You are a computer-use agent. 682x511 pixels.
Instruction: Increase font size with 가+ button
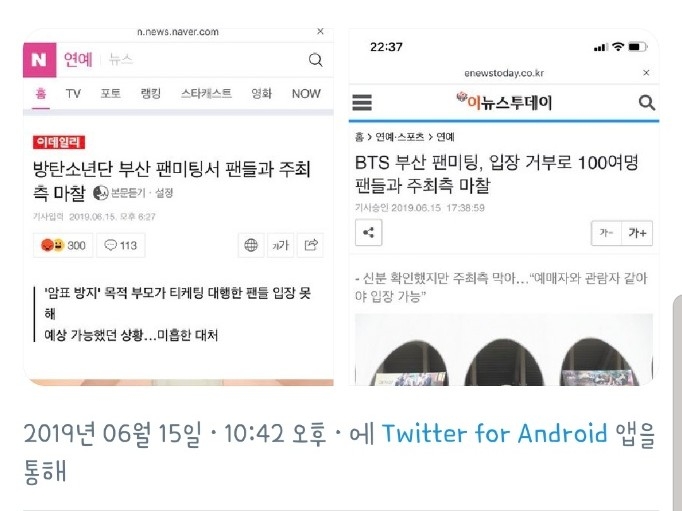coord(637,233)
